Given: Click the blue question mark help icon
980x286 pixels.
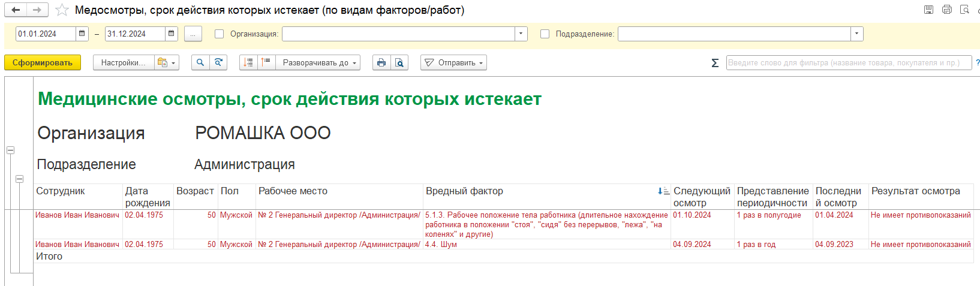Looking at the screenshot, I should tap(978, 62).
